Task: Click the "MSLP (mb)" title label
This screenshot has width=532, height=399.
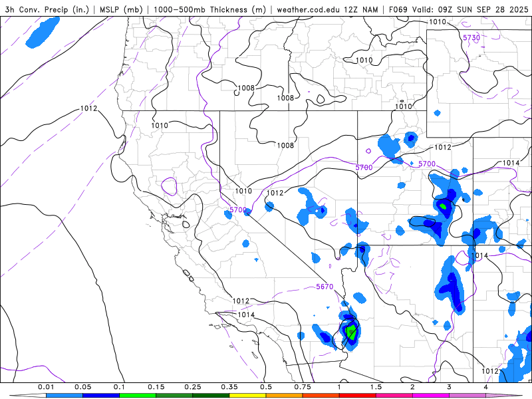Action: click(121, 9)
